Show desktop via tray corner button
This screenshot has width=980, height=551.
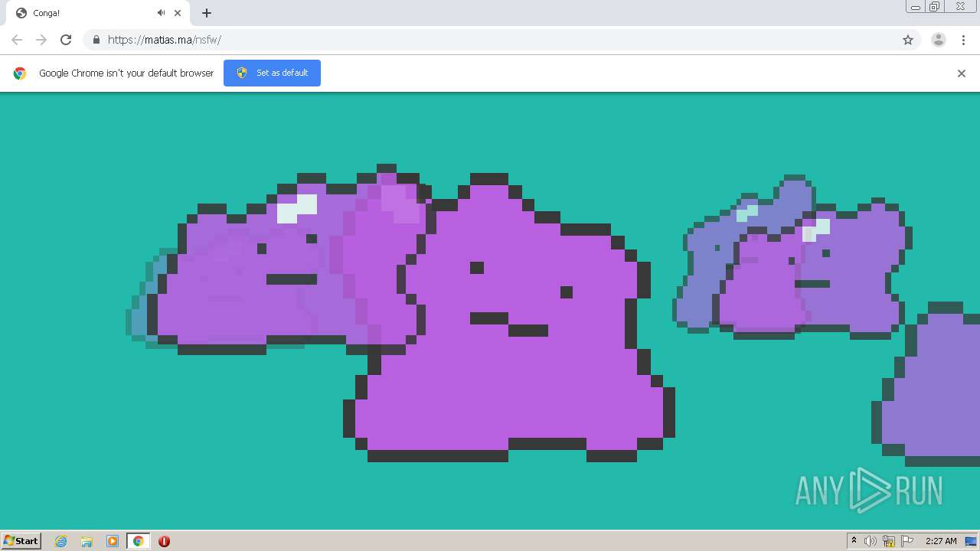click(x=971, y=541)
